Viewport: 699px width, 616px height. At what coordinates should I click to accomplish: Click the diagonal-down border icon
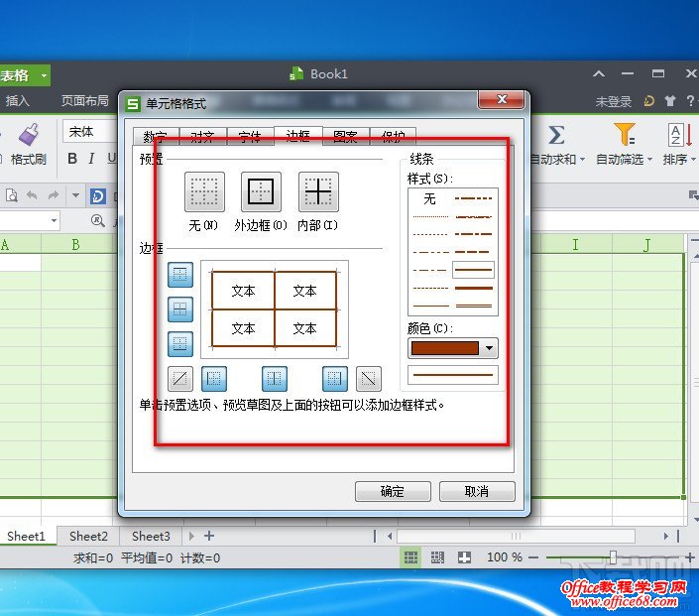click(x=369, y=378)
